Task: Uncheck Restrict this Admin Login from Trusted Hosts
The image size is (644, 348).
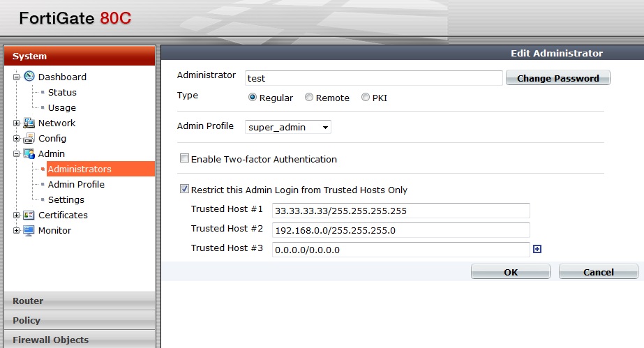Action: (185, 189)
